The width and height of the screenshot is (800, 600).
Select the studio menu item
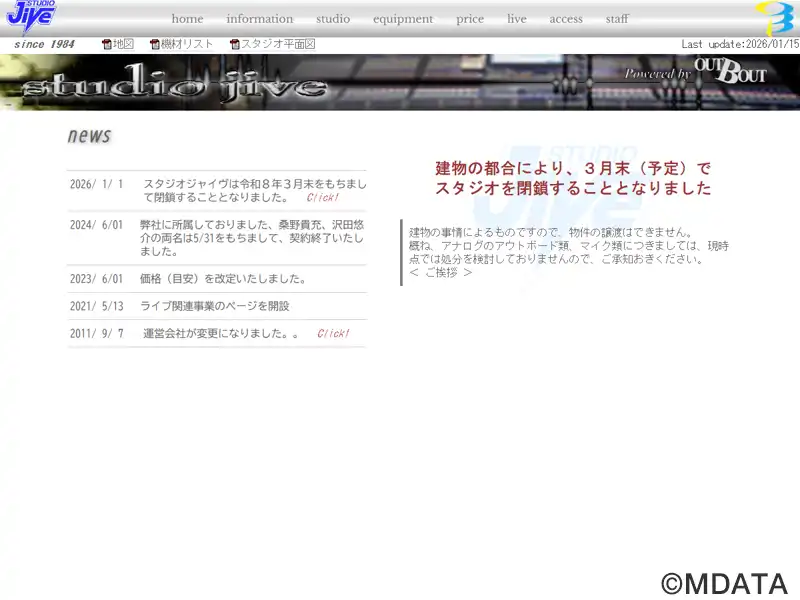(333, 19)
